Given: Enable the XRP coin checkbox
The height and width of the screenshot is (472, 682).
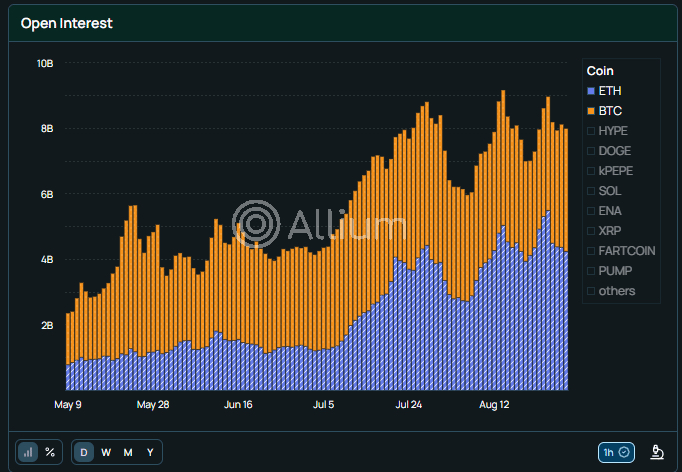Looking at the screenshot, I should click(591, 231).
